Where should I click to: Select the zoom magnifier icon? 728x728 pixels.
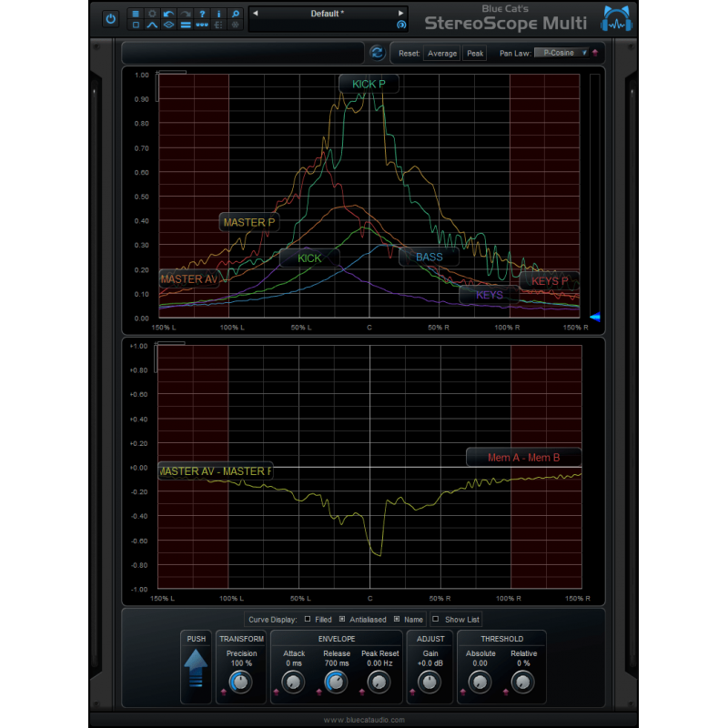(x=235, y=14)
